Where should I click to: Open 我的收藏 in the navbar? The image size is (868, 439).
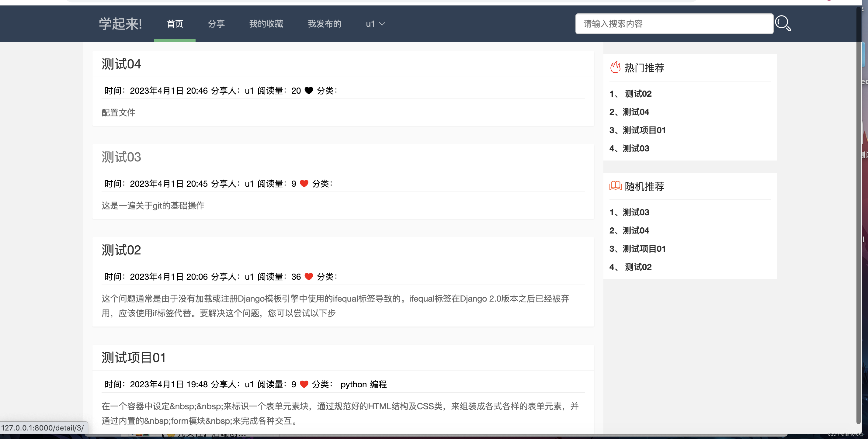pyautogui.click(x=266, y=24)
